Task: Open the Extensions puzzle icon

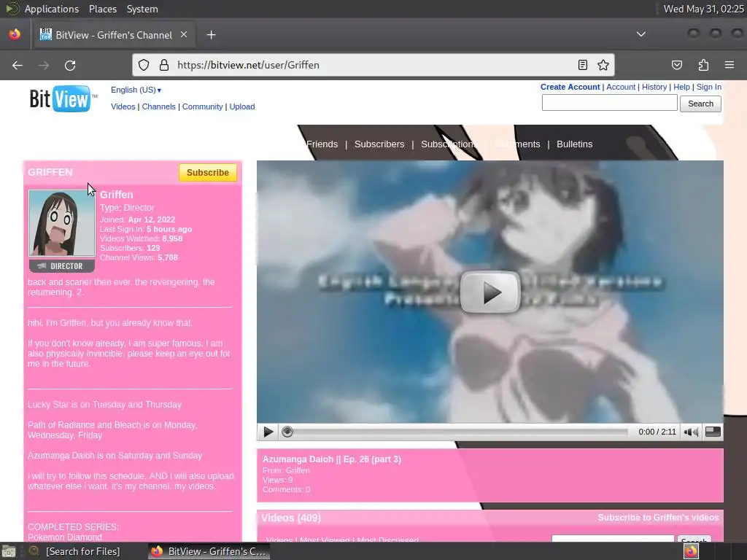Action: click(x=703, y=65)
